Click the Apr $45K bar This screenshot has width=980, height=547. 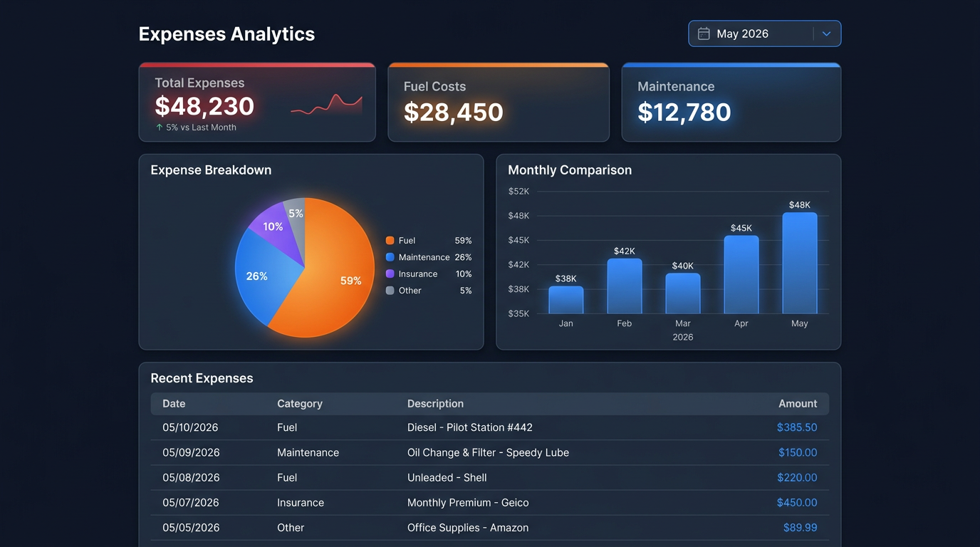741,275
